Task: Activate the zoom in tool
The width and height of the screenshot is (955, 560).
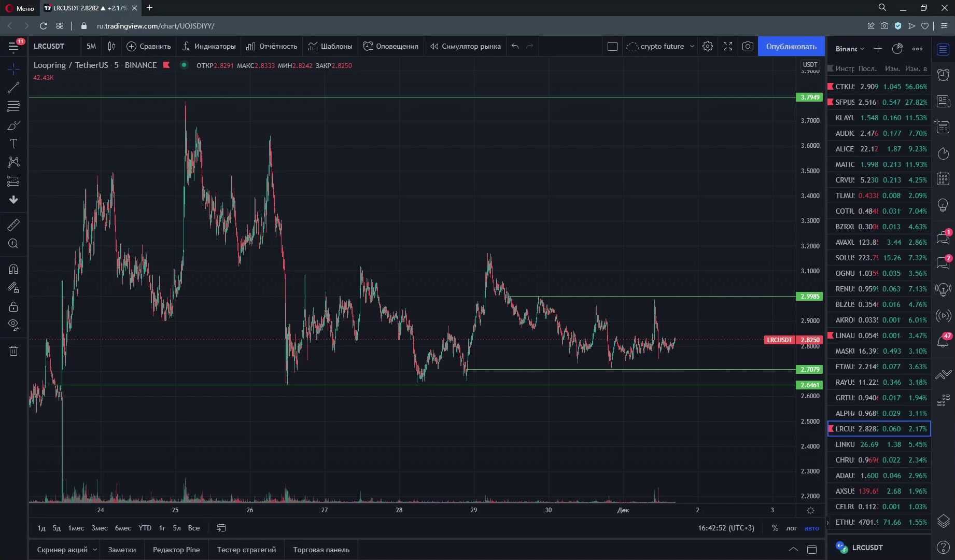Action: (x=13, y=243)
